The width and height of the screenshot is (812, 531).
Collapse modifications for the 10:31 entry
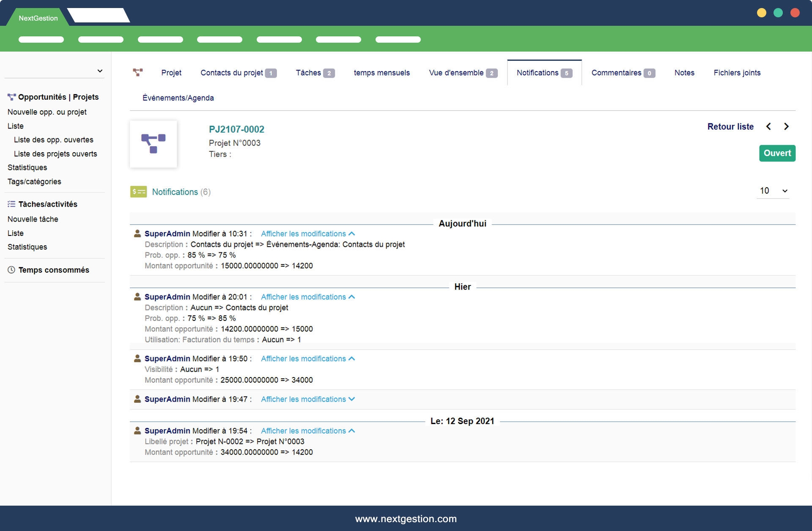307,234
